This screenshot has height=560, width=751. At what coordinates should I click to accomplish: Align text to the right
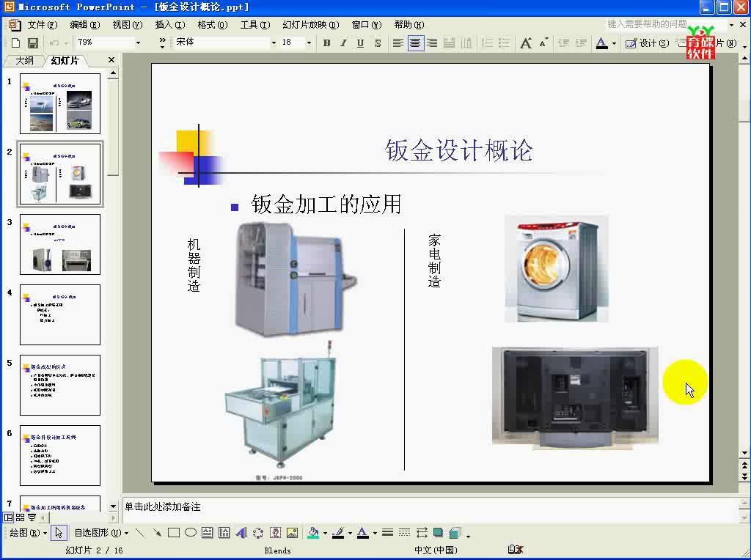[x=432, y=43]
